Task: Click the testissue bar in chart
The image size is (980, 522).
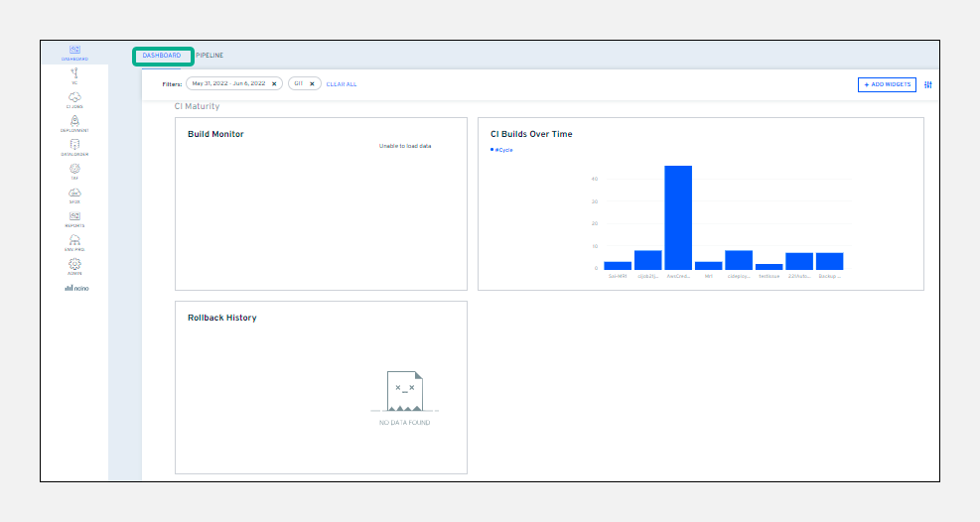Action: click(769, 267)
